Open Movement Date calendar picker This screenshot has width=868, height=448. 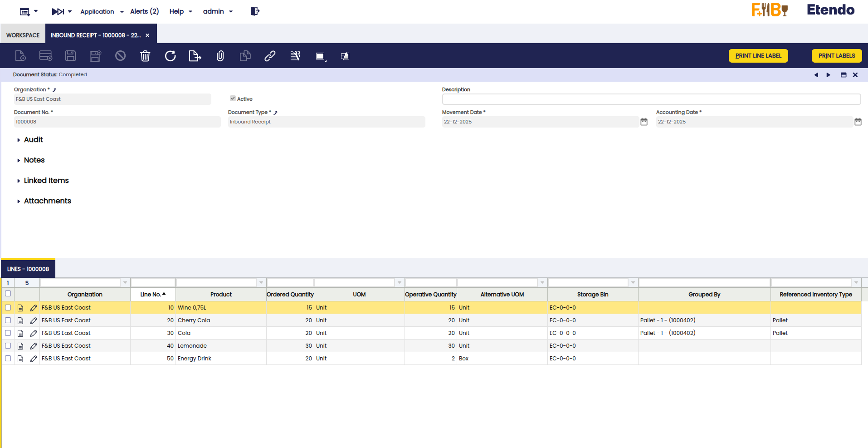644,122
